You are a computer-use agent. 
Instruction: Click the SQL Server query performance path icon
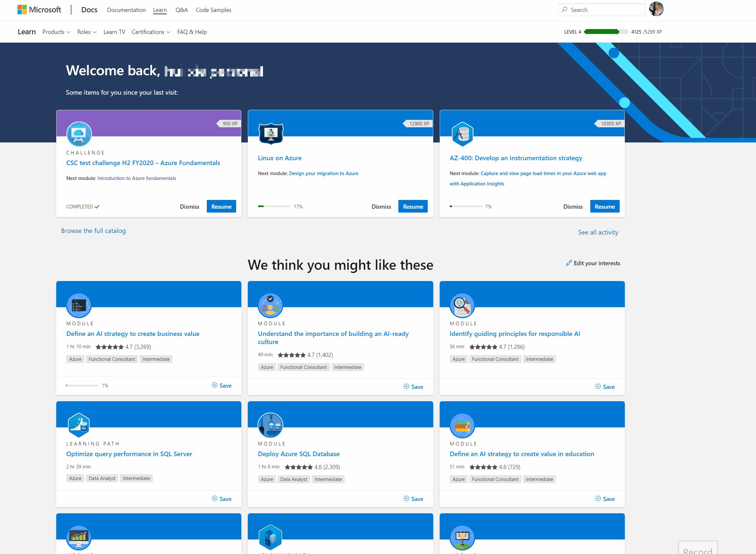[x=79, y=425]
